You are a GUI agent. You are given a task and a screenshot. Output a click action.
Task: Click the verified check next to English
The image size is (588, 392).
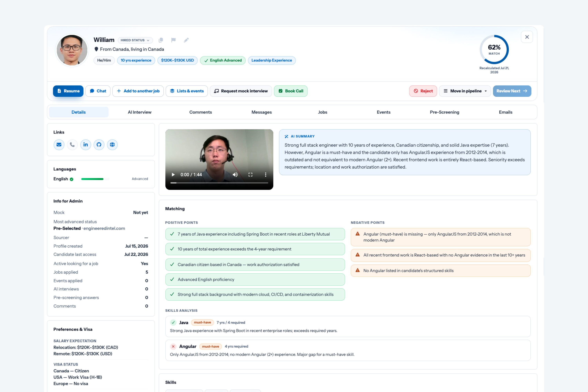coord(72,179)
